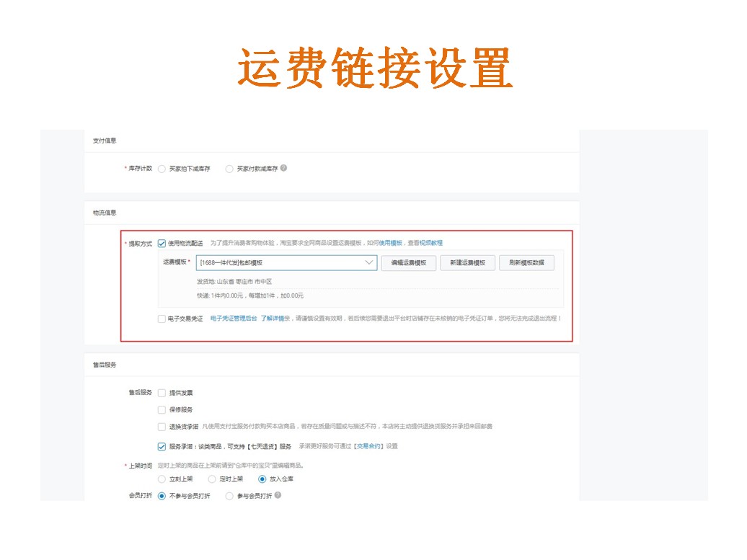Image resolution: width=747 pixels, height=560 pixels.
Task: Open the 视频教程 link
Action: click(433, 244)
